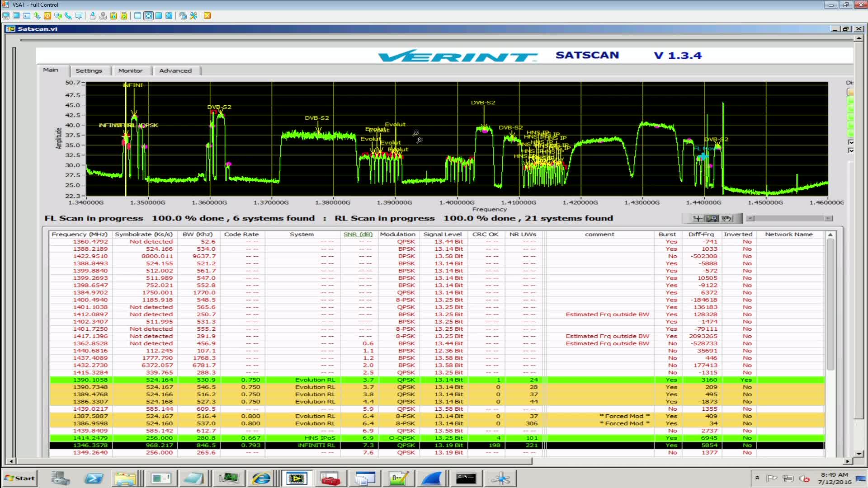868x488 pixels.
Task: Open the Advanced tab
Action: pyautogui.click(x=175, y=71)
